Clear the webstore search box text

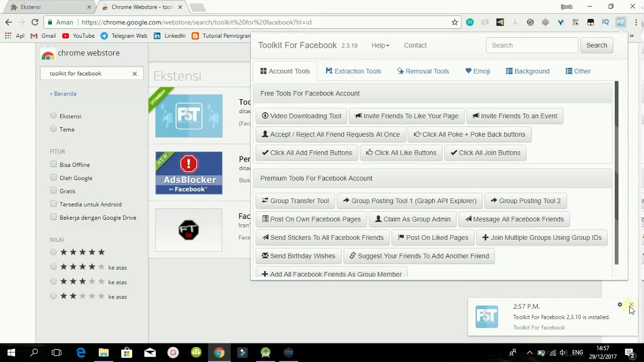click(134, 73)
